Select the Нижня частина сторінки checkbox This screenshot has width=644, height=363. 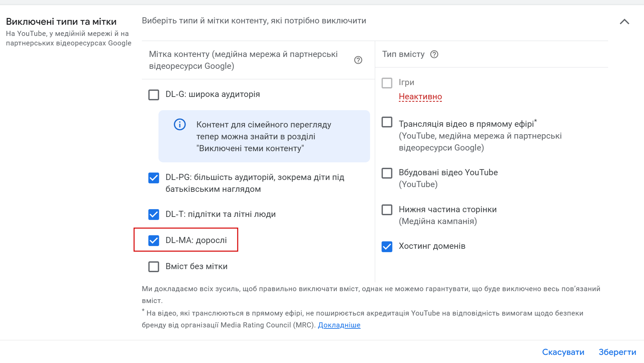[387, 210]
